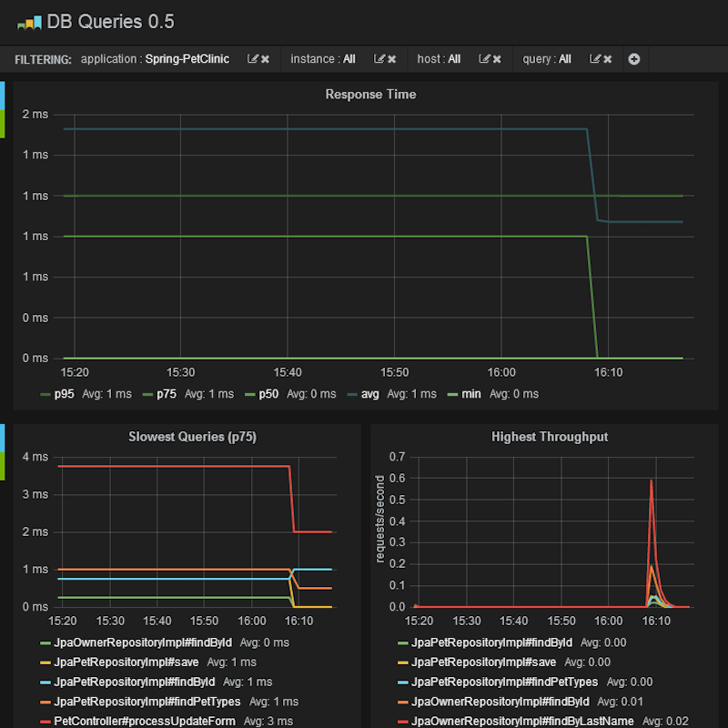Screen dimensions: 728x728
Task: Click p95 'Avg: 1 ms' legend value
Action: [106, 394]
